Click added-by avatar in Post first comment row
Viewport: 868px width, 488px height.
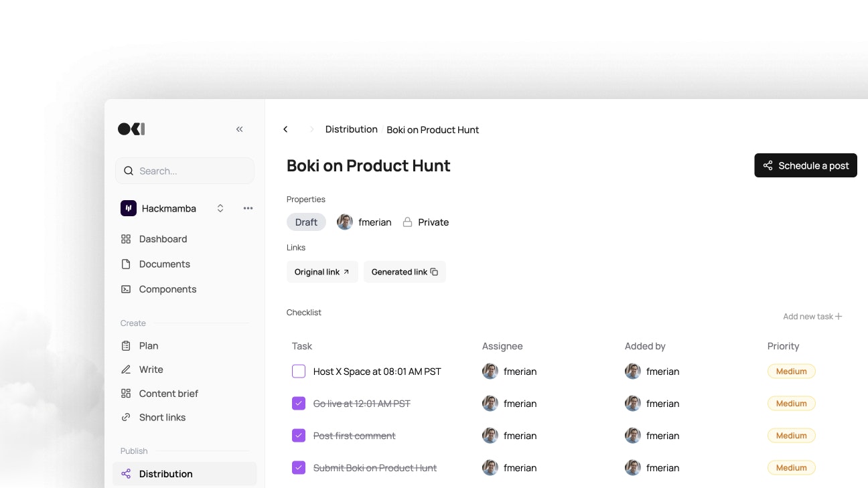tap(633, 436)
